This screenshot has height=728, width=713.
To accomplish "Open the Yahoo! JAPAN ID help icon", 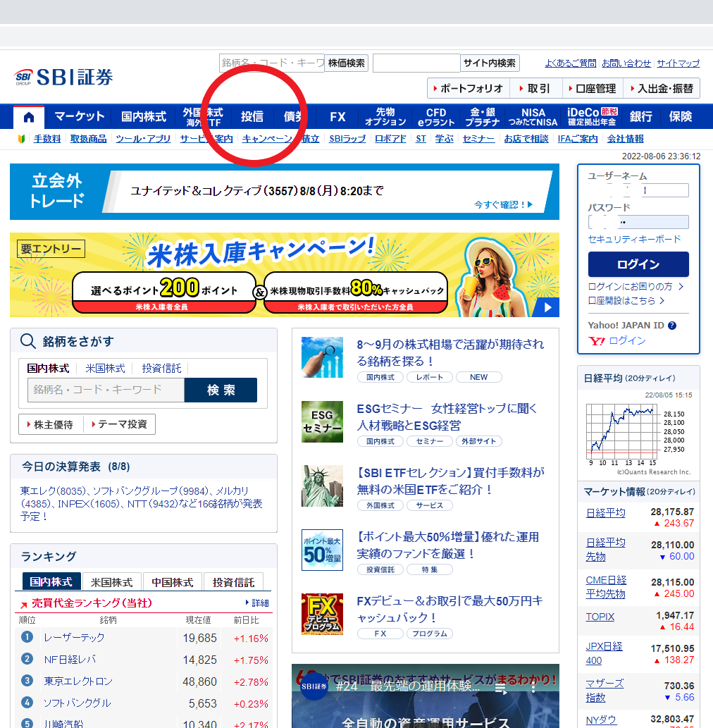I will coord(671,326).
